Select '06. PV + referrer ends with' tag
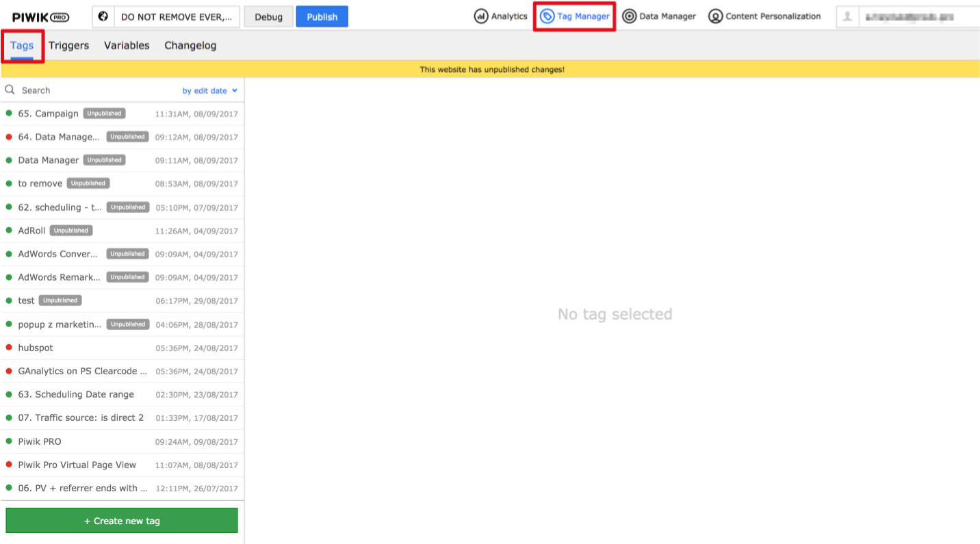Viewport: 980px width, 544px height. click(x=122, y=488)
